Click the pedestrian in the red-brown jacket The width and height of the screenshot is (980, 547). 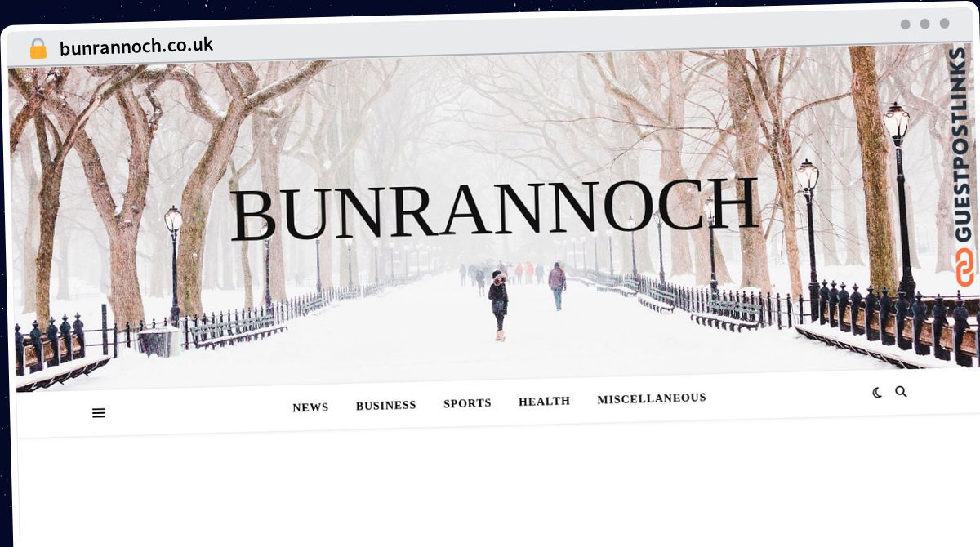pos(557,285)
